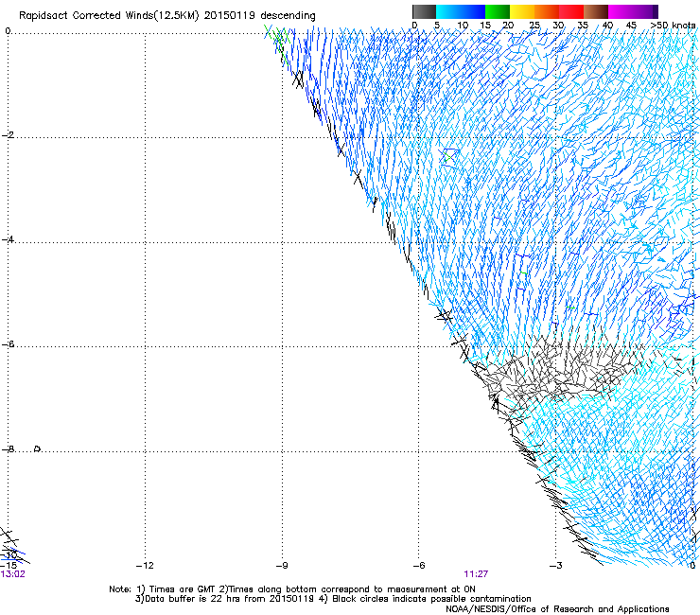Click the magenta-purple 40-50 knots color segment
700x615 pixels.
633,11
